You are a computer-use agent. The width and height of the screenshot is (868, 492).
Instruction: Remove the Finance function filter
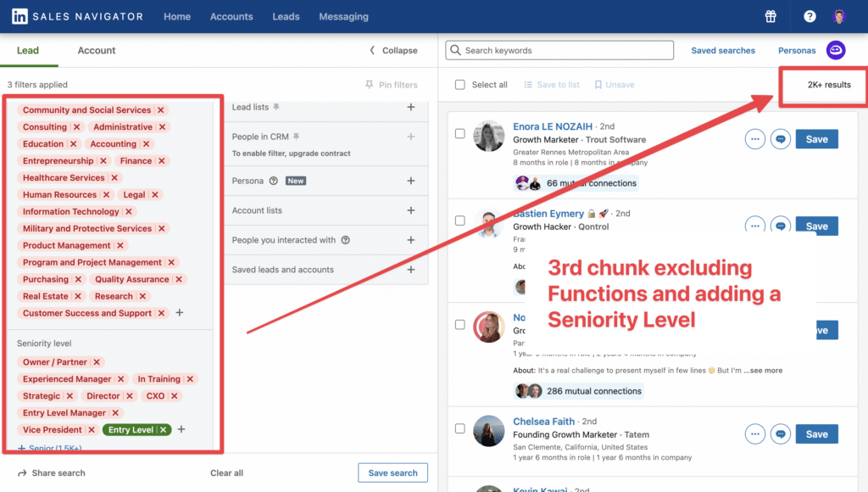point(162,160)
